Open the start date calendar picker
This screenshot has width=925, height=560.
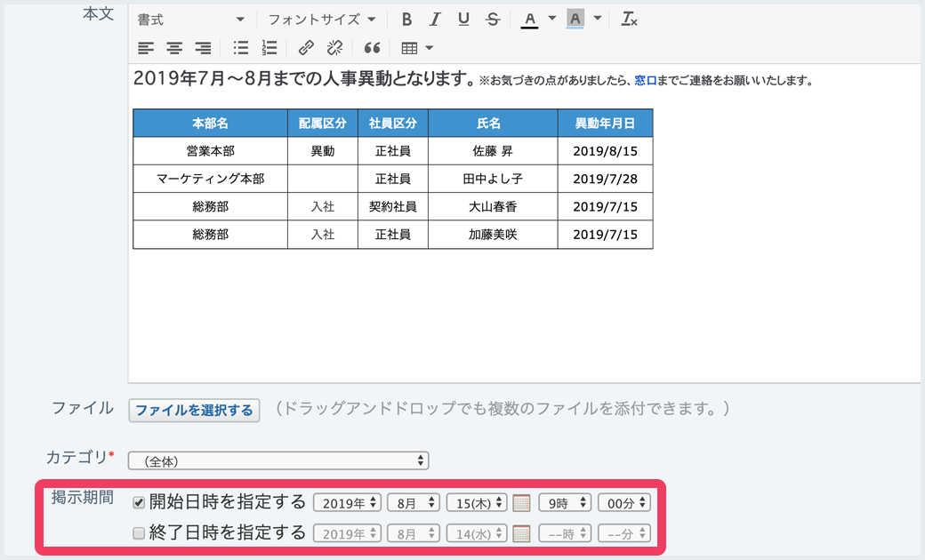coord(522,503)
